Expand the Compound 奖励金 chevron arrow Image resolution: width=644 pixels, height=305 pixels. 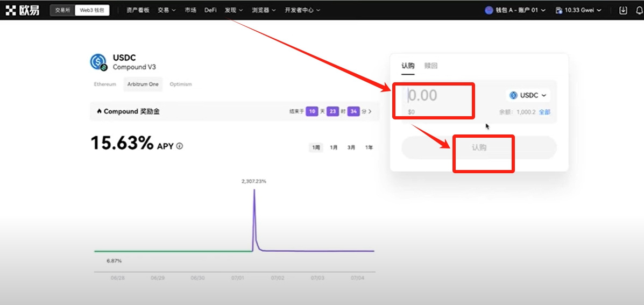point(370,111)
